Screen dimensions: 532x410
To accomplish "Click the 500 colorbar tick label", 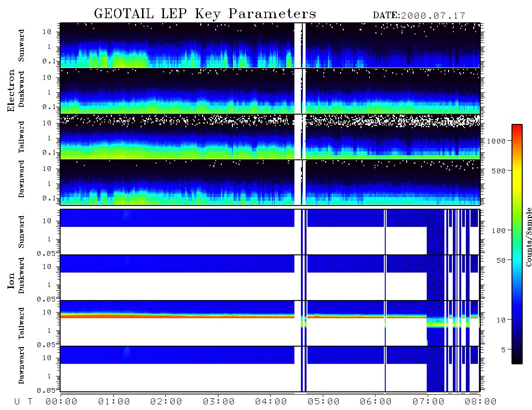I will click(499, 171).
